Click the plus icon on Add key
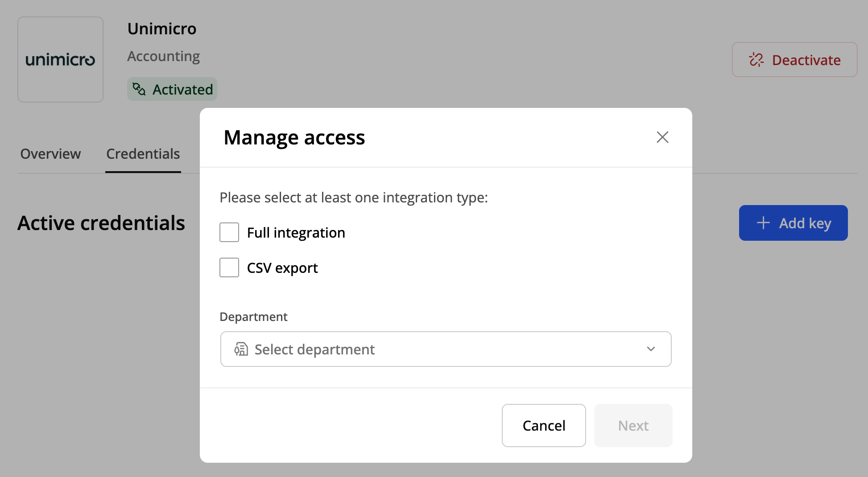The width and height of the screenshot is (868, 477). [763, 223]
